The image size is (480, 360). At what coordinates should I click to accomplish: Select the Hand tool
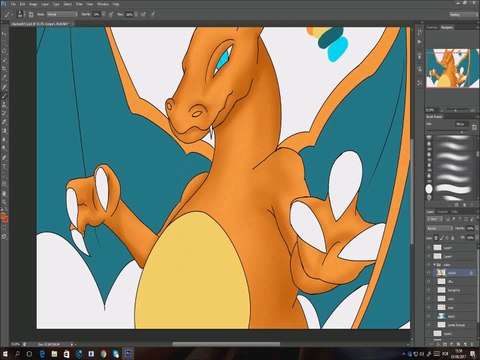4,193
